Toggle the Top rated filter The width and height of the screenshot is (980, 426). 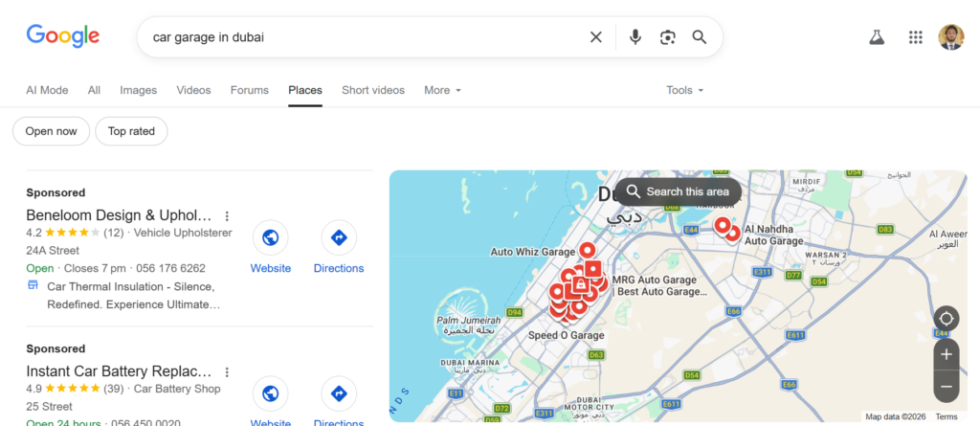pyautogui.click(x=131, y=131)
